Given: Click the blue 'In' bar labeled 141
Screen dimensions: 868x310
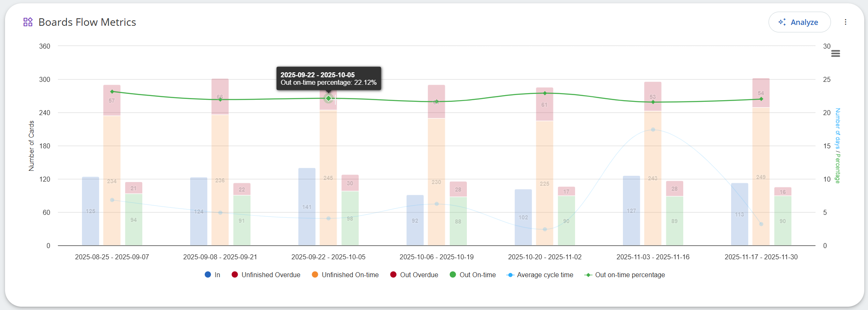Looking at the screenshot, I should (x=307, y=207).
